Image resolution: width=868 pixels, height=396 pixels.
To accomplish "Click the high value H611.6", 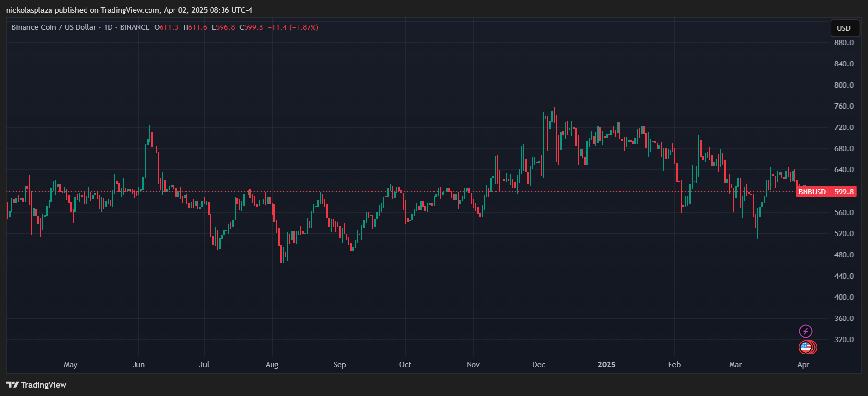I will point(195,27).
